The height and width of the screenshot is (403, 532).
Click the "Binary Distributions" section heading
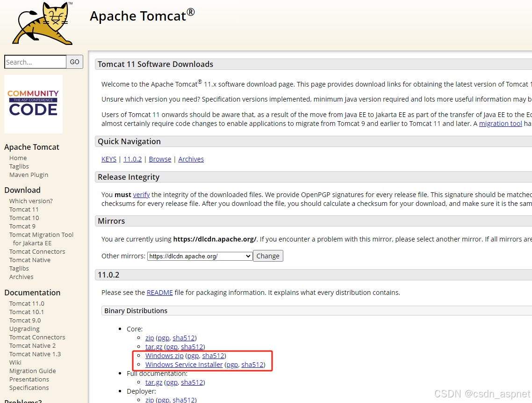pos(136,311)
